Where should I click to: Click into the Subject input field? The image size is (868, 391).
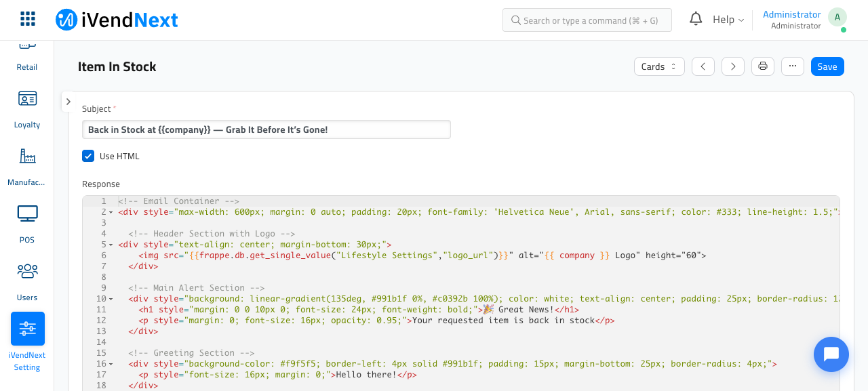[x=267, y=129]
